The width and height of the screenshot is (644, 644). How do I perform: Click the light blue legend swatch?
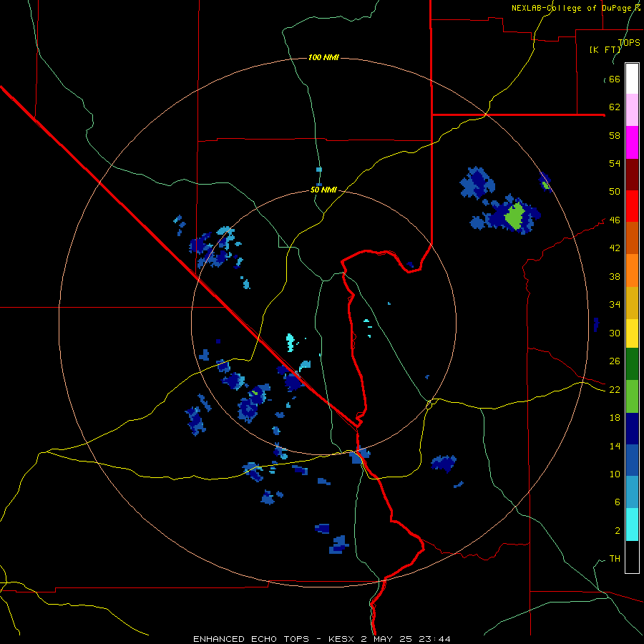(632, 493)
